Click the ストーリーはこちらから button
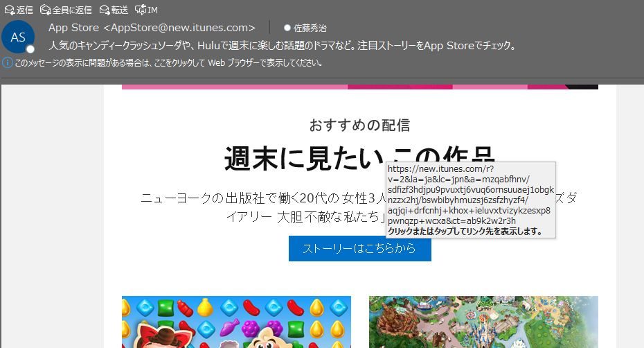The width and height of the screenshot is (644, 348). coord(360,248)
